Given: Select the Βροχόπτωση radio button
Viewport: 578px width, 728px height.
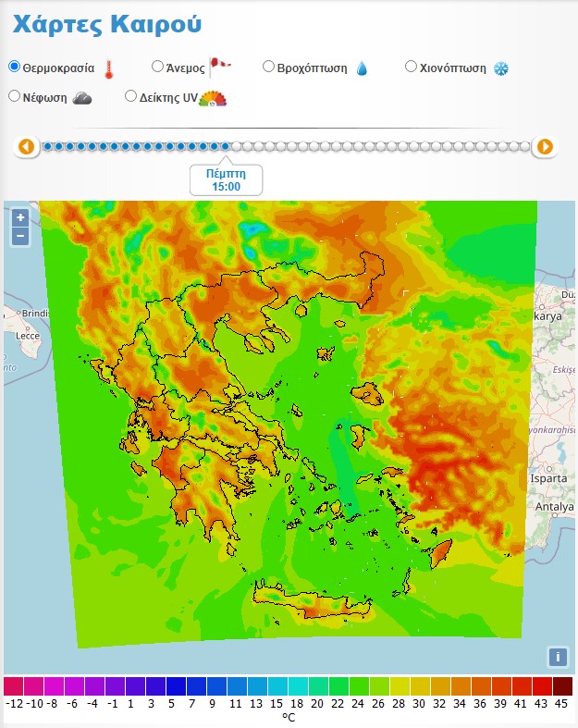Looking at the screenshot, I should coord(268,67).
